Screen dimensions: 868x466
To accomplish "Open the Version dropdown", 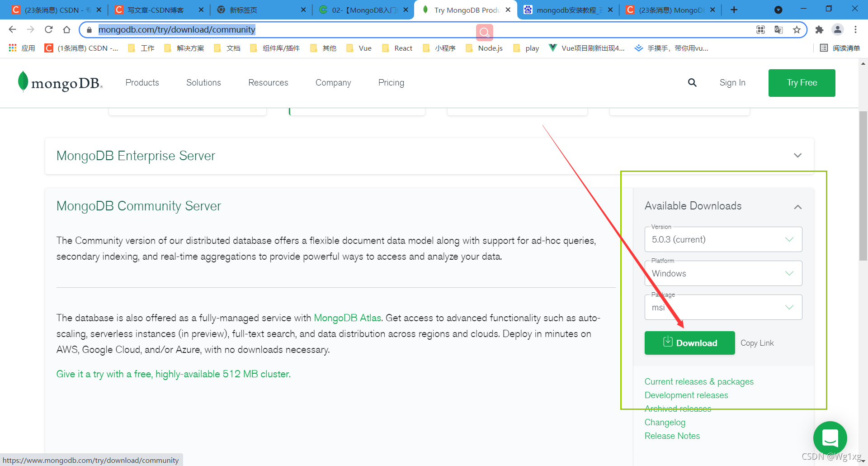I will [723, 239].
